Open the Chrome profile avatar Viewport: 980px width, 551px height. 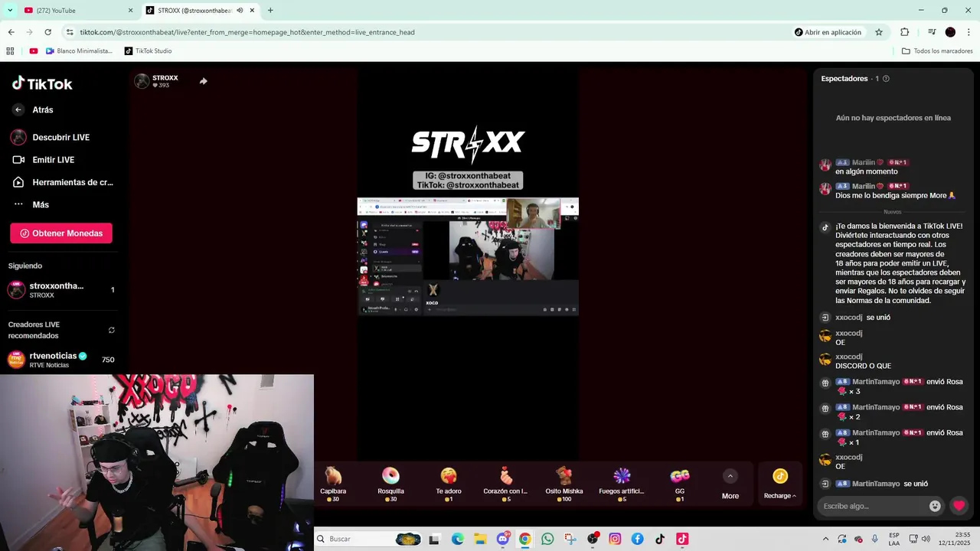click(950, 32)
